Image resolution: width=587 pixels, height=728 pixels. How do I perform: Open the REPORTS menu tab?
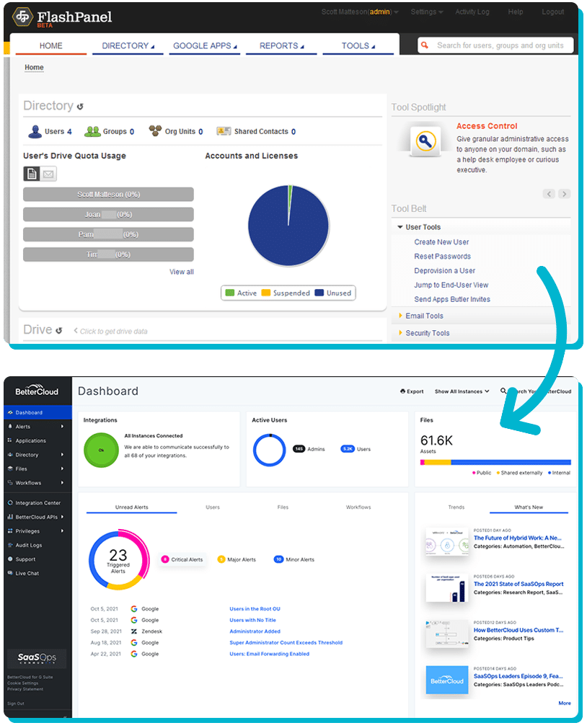(x=281, y=45)
